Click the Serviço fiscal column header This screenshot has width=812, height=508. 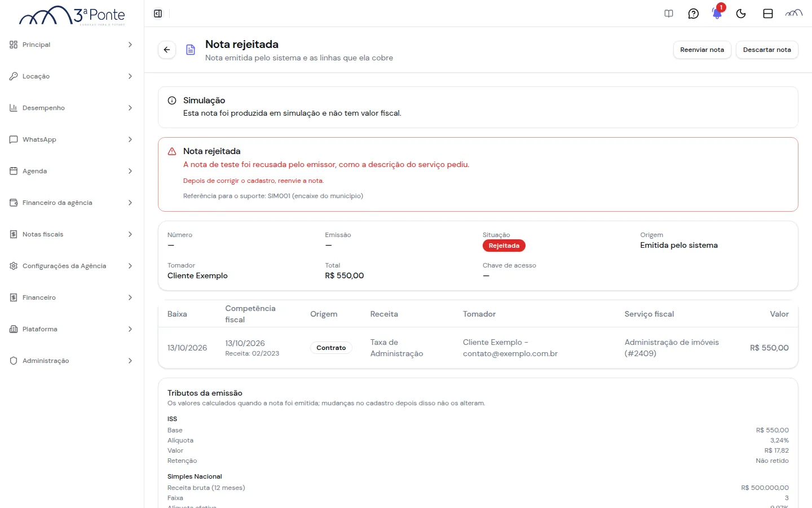649,314
